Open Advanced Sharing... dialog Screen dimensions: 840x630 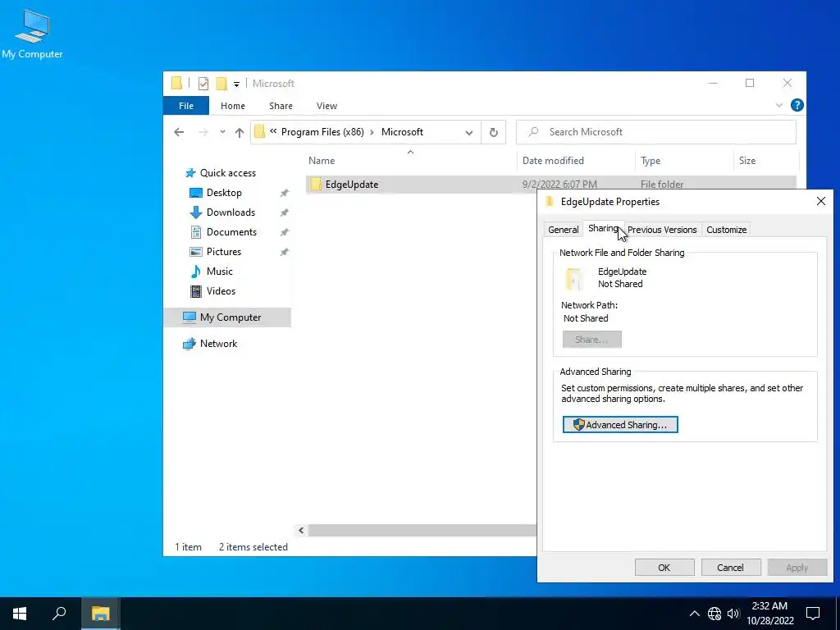point(620,424)
